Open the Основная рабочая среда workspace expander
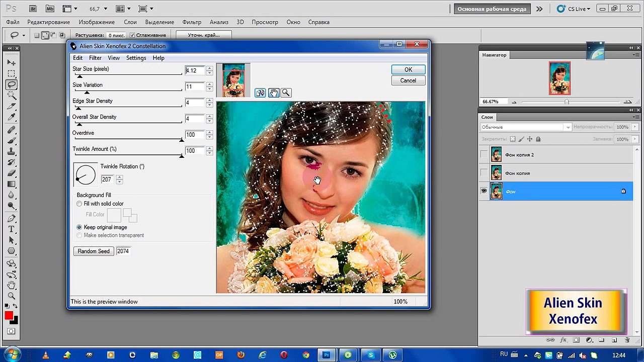 point(539,9)
